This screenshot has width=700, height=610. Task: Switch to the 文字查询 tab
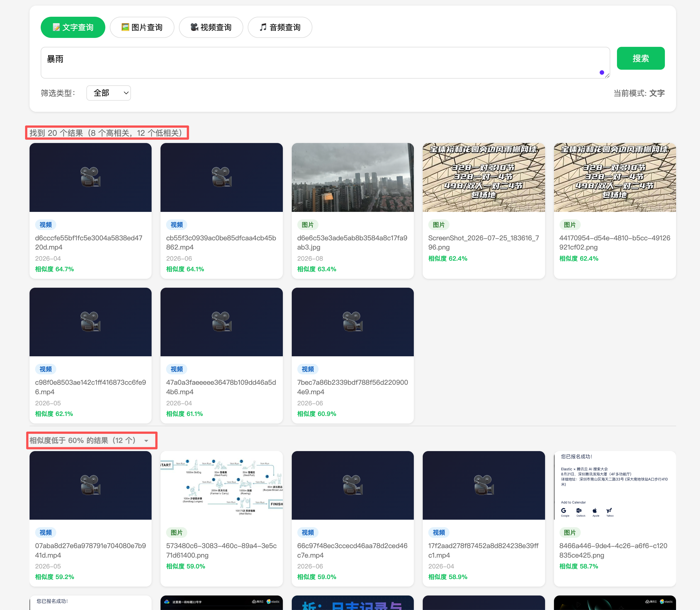point(73,27)
